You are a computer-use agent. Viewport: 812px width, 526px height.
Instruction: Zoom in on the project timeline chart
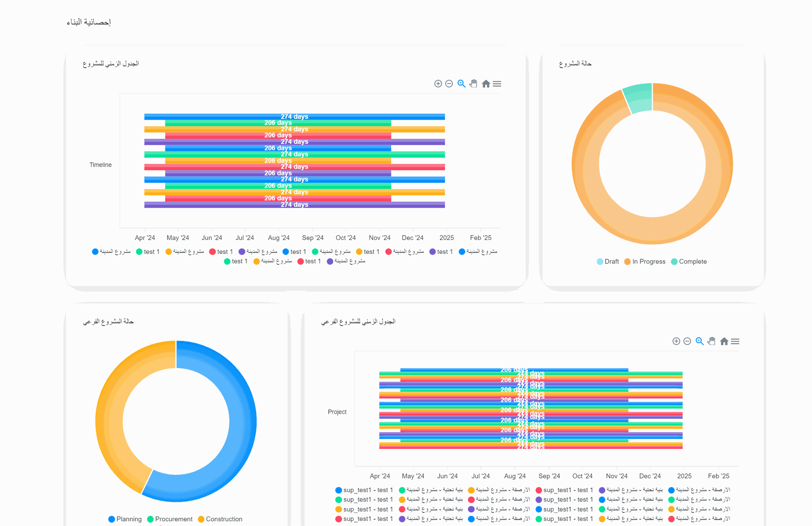coord(438,84)
